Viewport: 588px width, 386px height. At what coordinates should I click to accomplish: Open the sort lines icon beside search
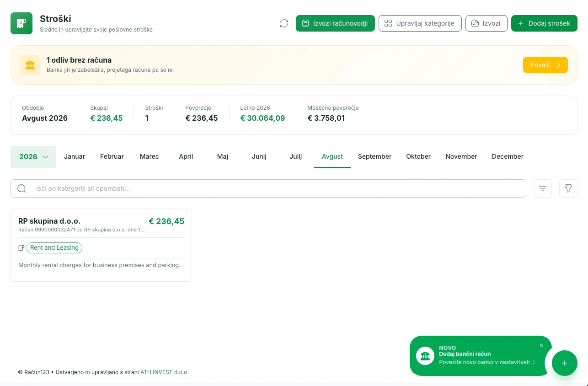coord(543,188)
